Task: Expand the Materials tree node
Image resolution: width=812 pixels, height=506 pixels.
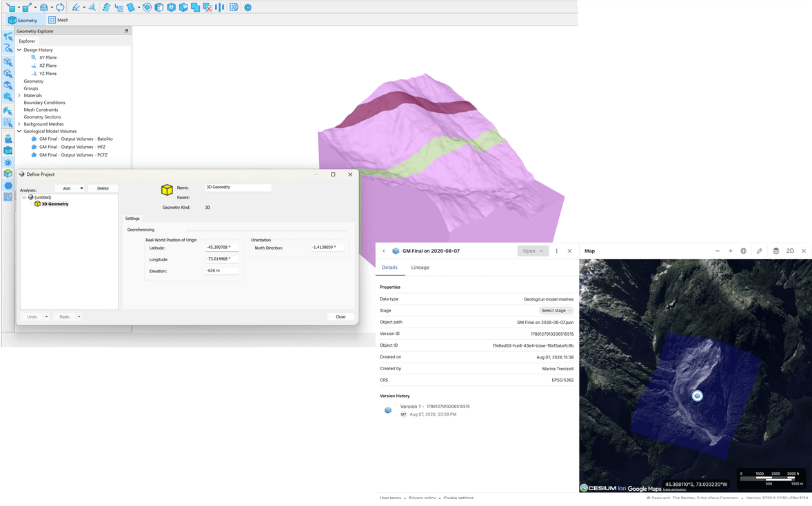Action: pyautogui.click(x=19, y=95)
